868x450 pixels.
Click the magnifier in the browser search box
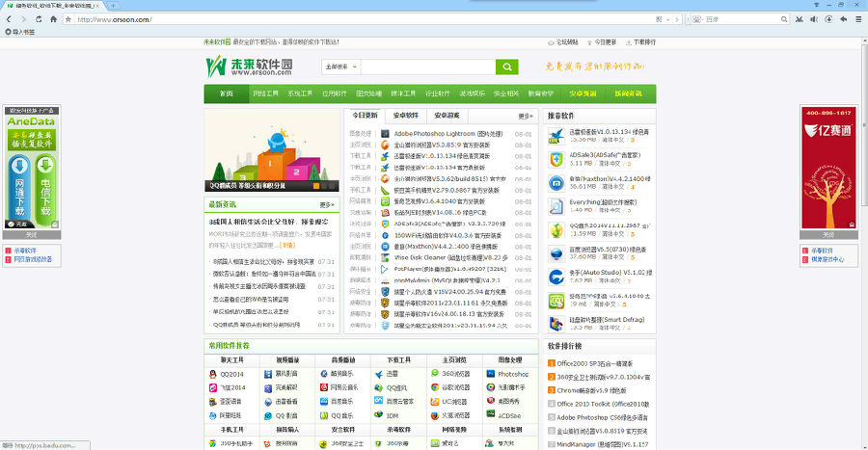pos(784,19)
